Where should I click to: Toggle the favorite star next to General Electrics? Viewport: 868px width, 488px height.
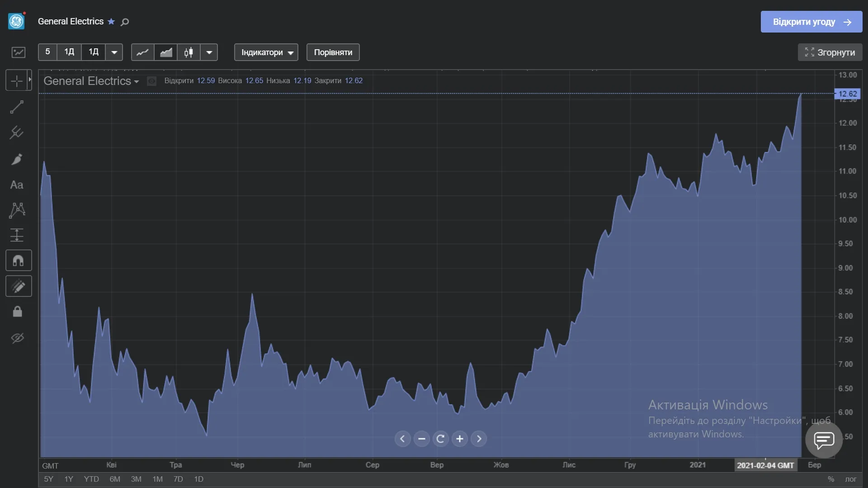tap(111, 22)
